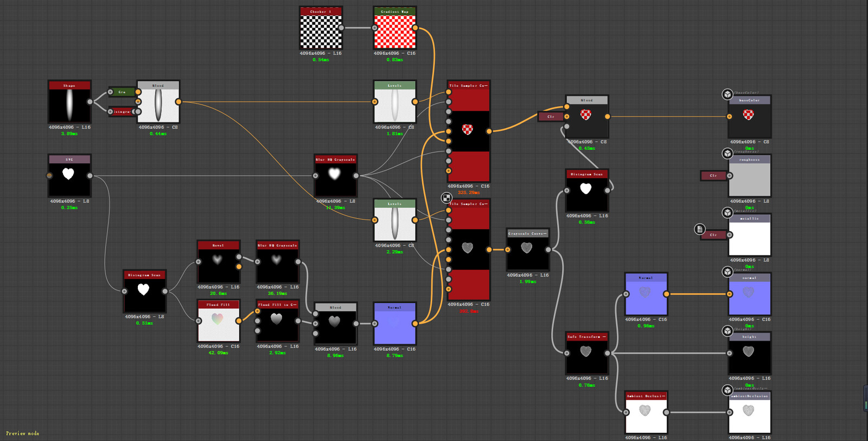Select the Blend node timed 8.96ms
868x441 pixels.
click(x=335, y=324)
